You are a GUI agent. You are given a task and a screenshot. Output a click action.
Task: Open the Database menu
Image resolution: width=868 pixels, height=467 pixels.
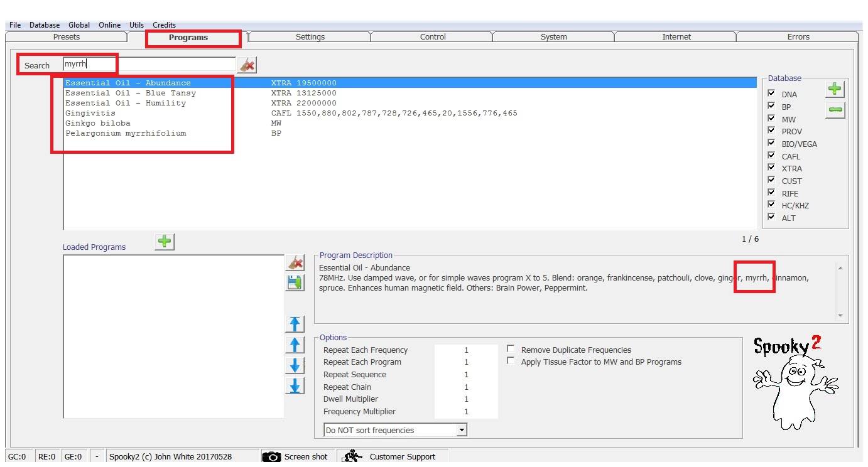click(45, 25)
